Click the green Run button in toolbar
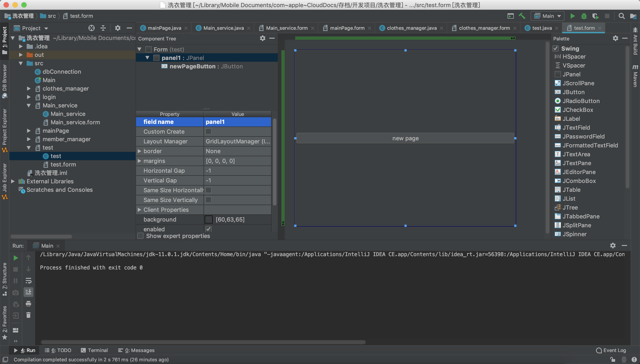Viewport: 640px width, 364px height. coord(572,16)
